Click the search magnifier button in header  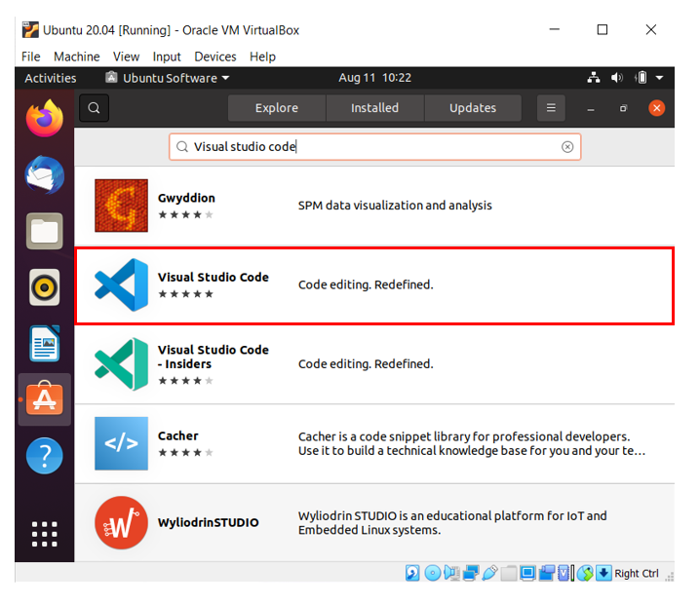point(94,108)
